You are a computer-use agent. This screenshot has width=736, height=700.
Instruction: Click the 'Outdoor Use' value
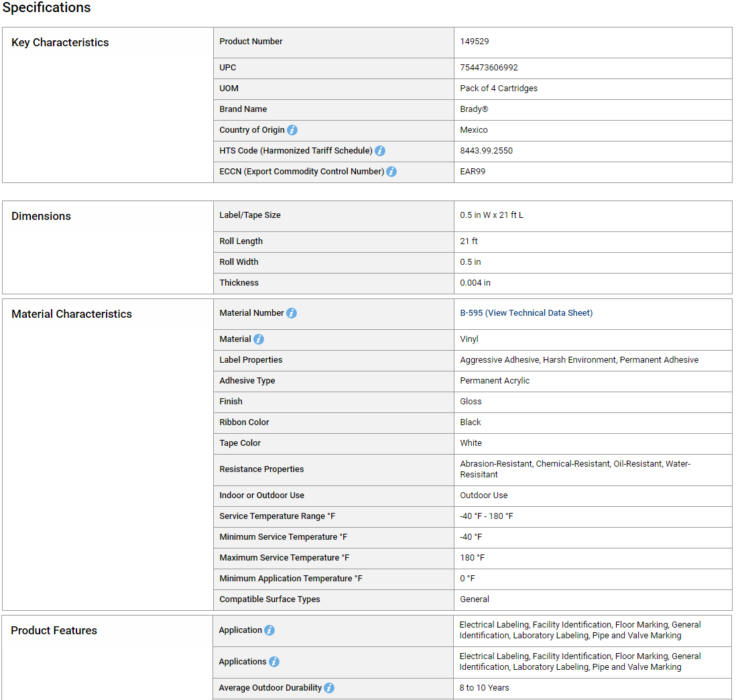[483, 495]
